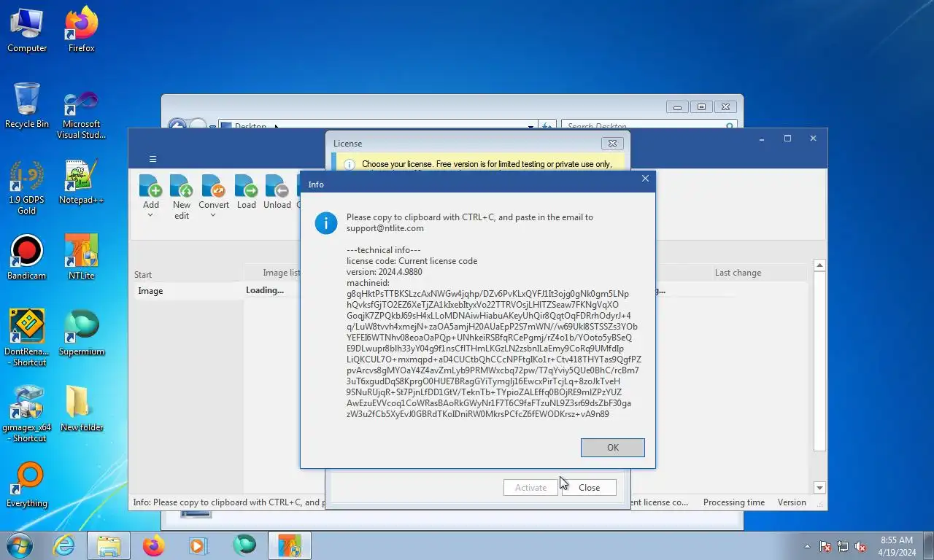
Task: Click the Firefox taskbar icon
Action: (x=153, y=545)
